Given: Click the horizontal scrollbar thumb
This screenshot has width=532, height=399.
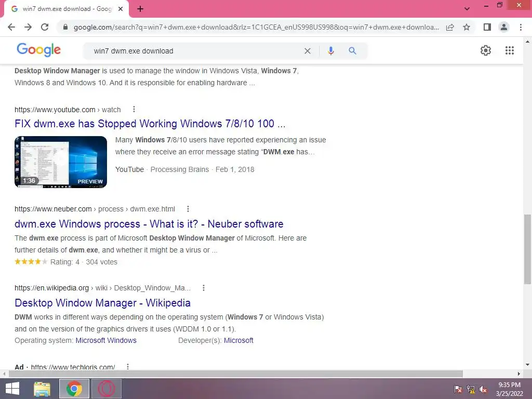Looking at the screenshot, I should [236, 374].
